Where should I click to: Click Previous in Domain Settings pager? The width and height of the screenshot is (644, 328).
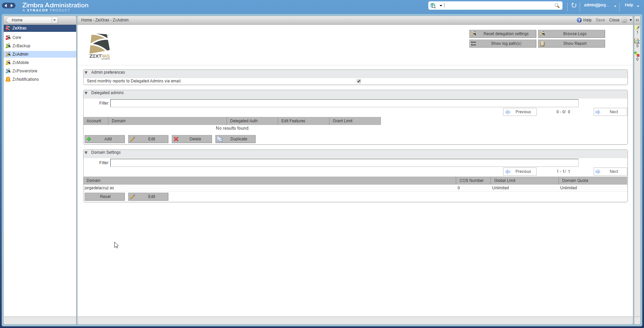point(520,172)
